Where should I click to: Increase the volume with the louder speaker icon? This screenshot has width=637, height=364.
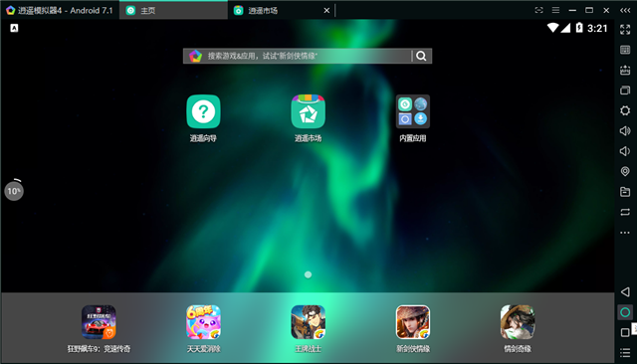(625, 130)
